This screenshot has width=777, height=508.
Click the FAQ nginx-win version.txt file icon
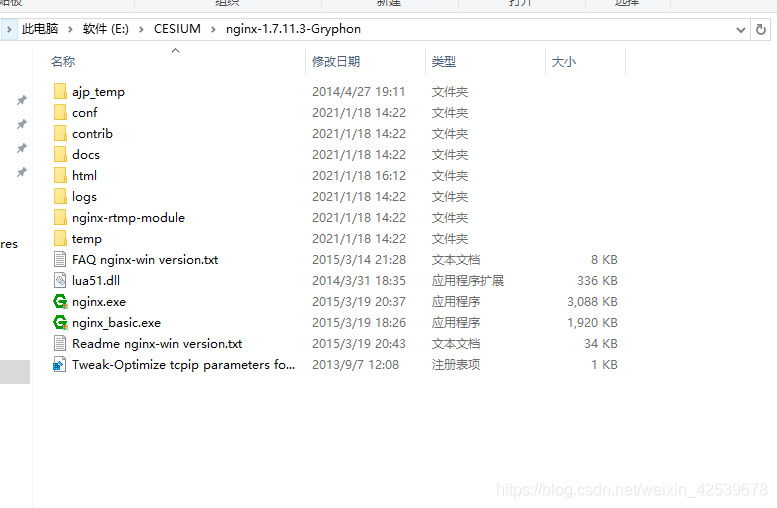coord(60,259)
